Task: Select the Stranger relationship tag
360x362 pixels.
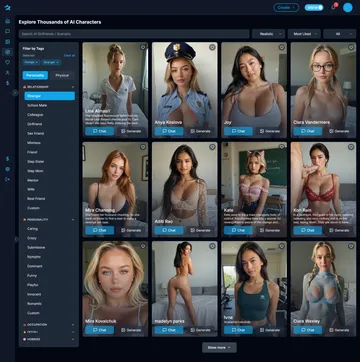Action: point(50,96)
